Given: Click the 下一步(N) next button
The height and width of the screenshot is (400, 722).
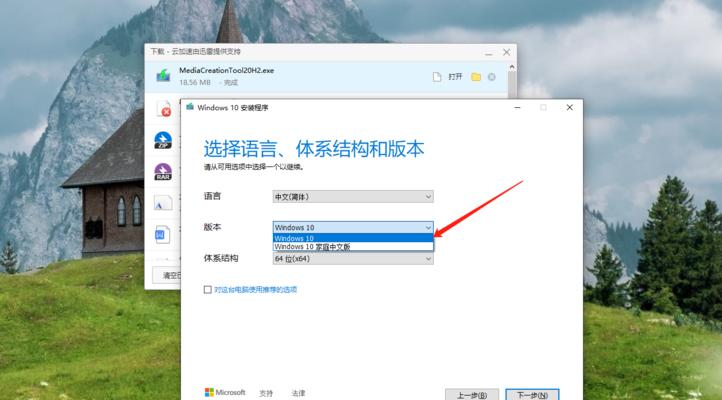Looking at the screenshot, I should coord(532,394).
